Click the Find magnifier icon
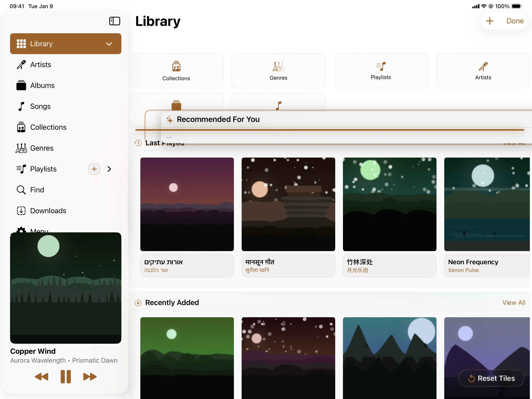 (21, 190)
